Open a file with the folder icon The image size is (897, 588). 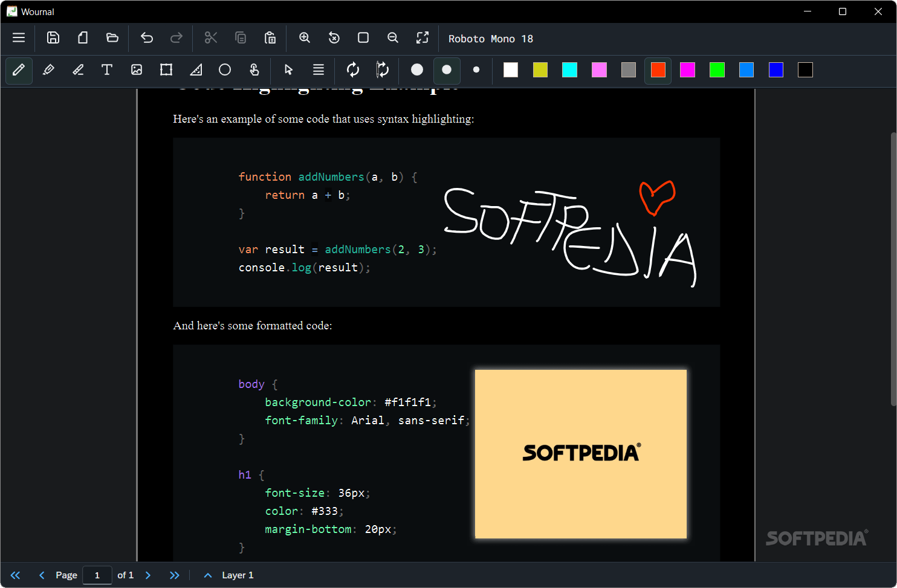pos(112,38)
